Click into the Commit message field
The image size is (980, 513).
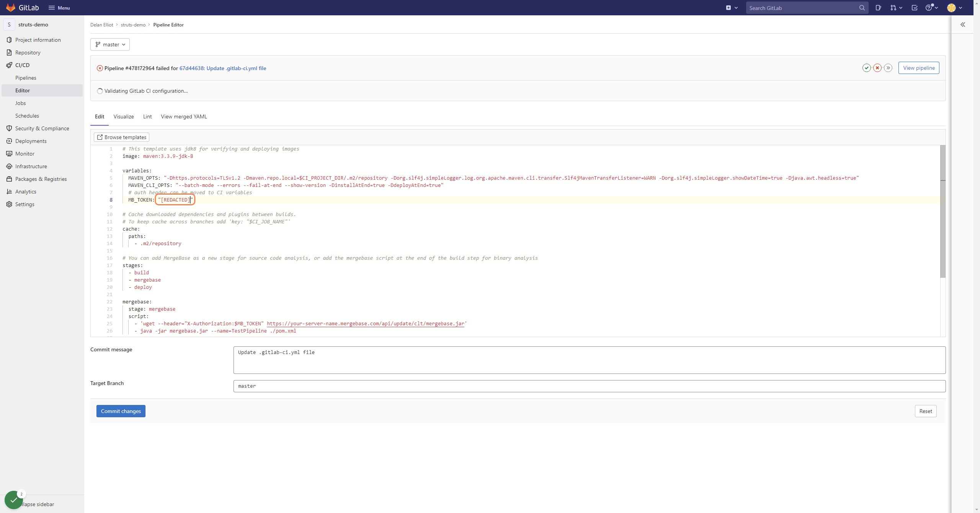[x=590, y=360]
